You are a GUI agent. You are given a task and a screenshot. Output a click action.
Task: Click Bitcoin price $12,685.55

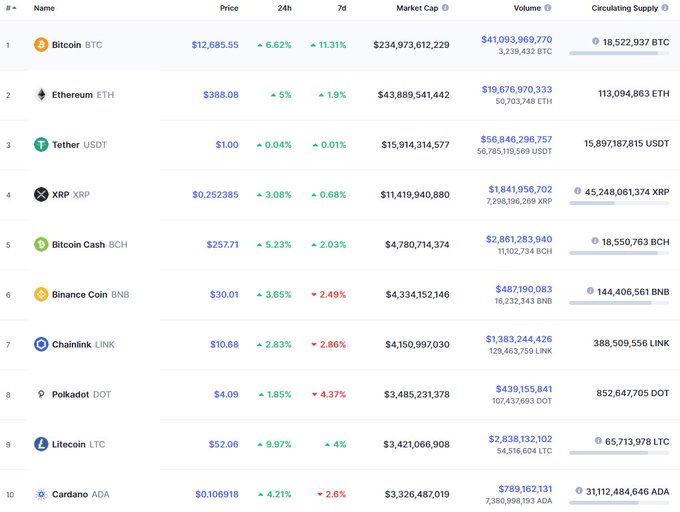215,45
